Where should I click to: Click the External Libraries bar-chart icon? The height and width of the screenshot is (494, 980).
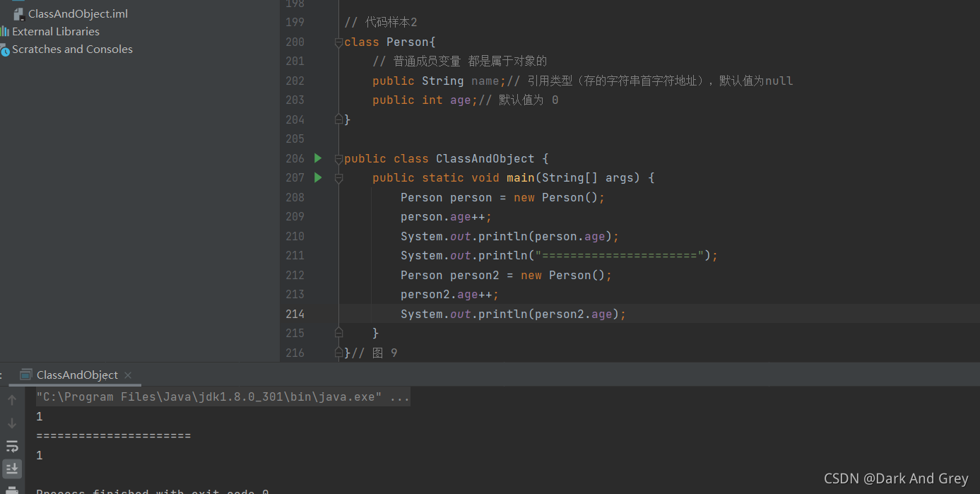coord(5,31)
